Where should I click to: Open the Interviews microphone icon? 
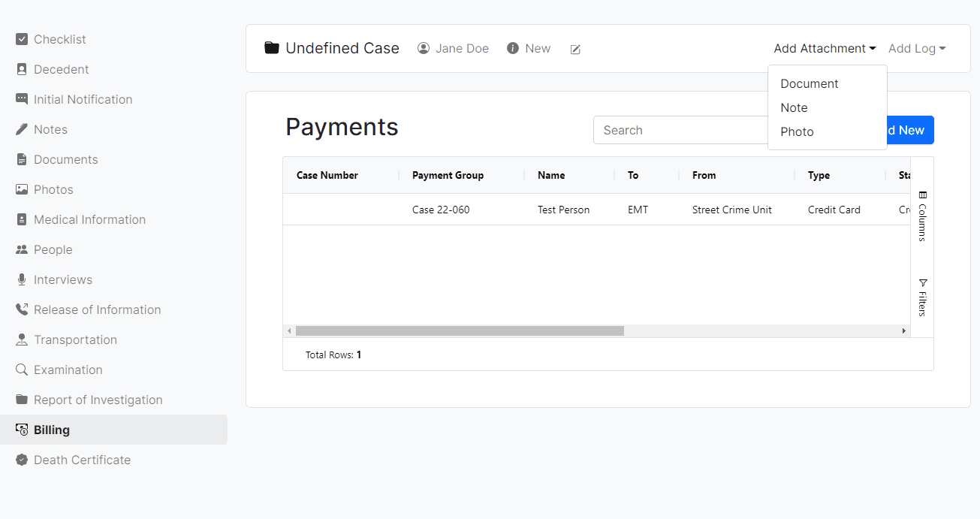tap(21, 279)
